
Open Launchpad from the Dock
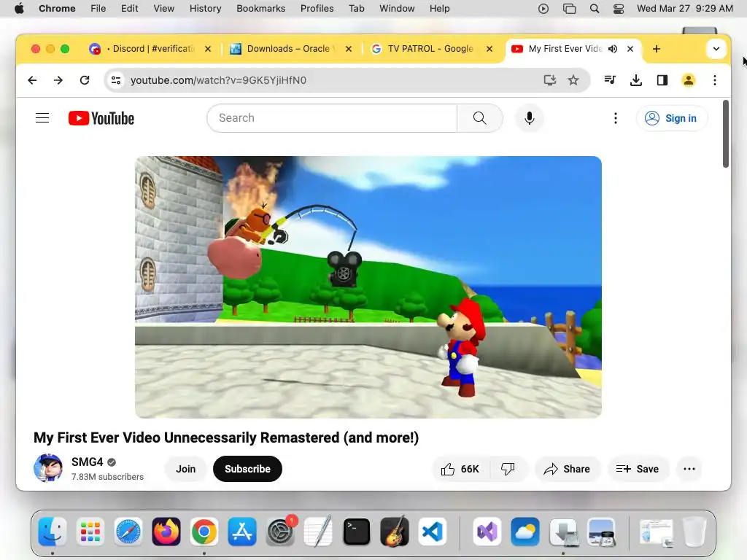[x=90, y=532]
